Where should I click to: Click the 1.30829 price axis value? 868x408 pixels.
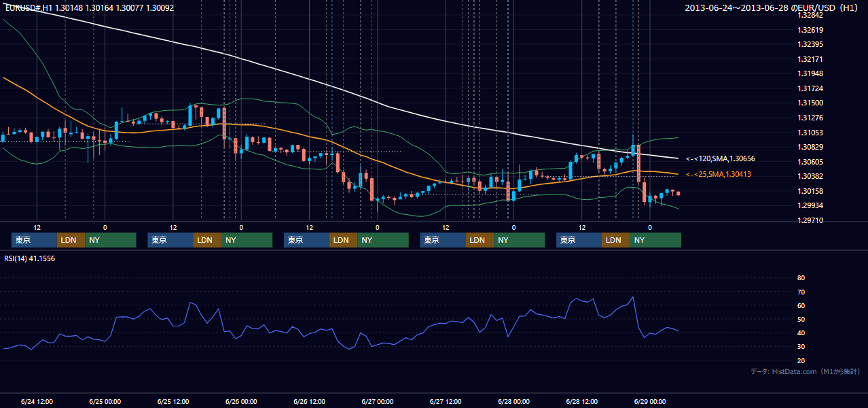point(811,147)
